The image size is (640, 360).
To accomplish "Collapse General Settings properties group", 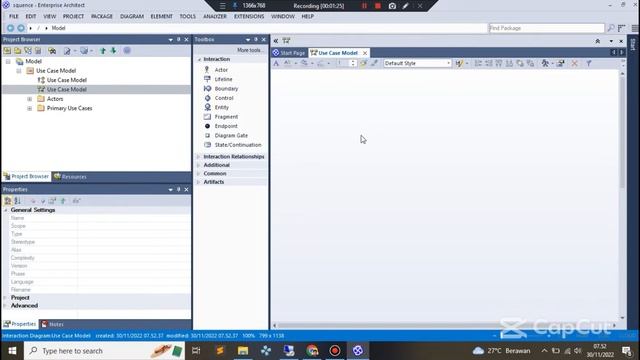I will (6, 210).
